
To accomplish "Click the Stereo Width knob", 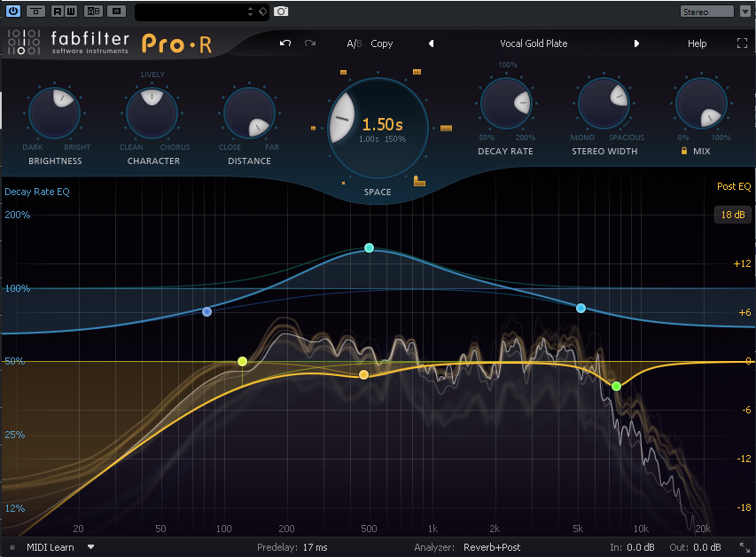I will 604,103.
